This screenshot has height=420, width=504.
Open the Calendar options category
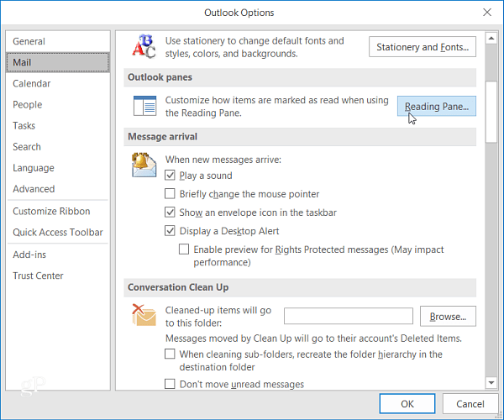coord(58,83)
